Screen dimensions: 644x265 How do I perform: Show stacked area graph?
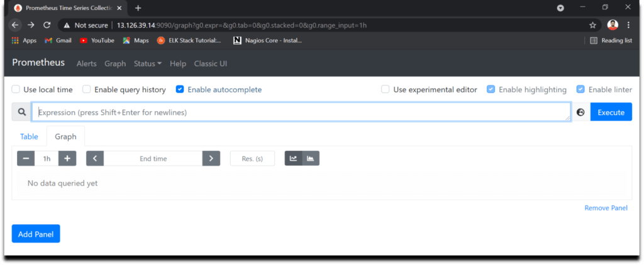click(311, 158)
